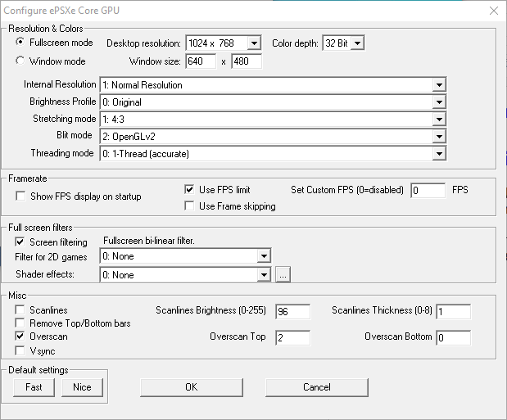Viewport: 507px width, 420px height.
Task: Click the Scanlines Brightness input field
Action: [292, 311]
